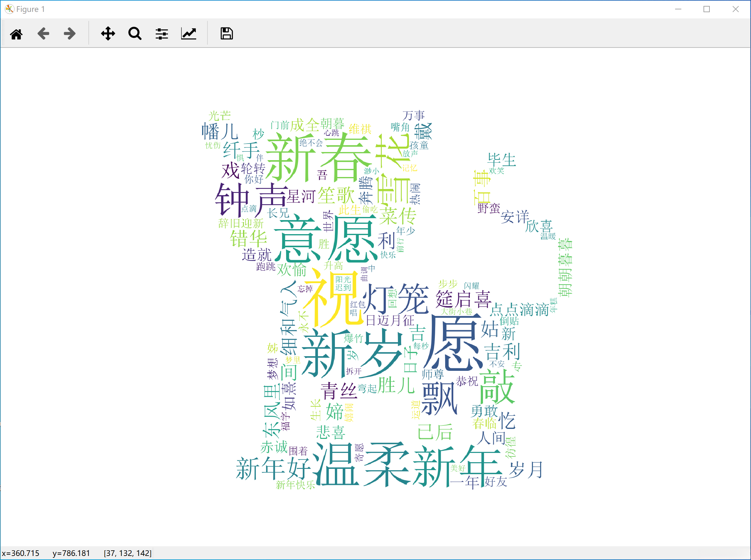Image resolution: width=751 pixels, height=560 pixels.
Task: Open the configure subplots dialog
Action: [x=161, y=34]
